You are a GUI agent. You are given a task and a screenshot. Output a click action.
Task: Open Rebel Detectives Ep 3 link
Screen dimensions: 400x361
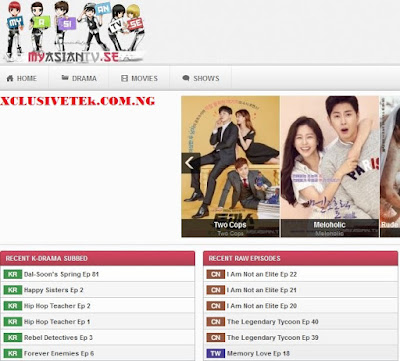click(x=58, y=338)
